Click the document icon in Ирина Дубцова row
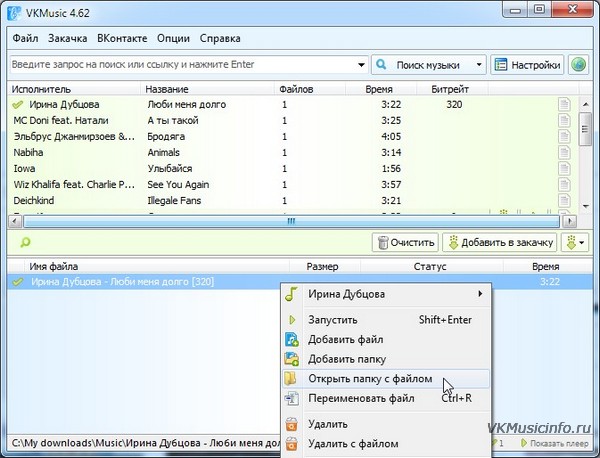600x458 pixels. (x=564, y=104)
